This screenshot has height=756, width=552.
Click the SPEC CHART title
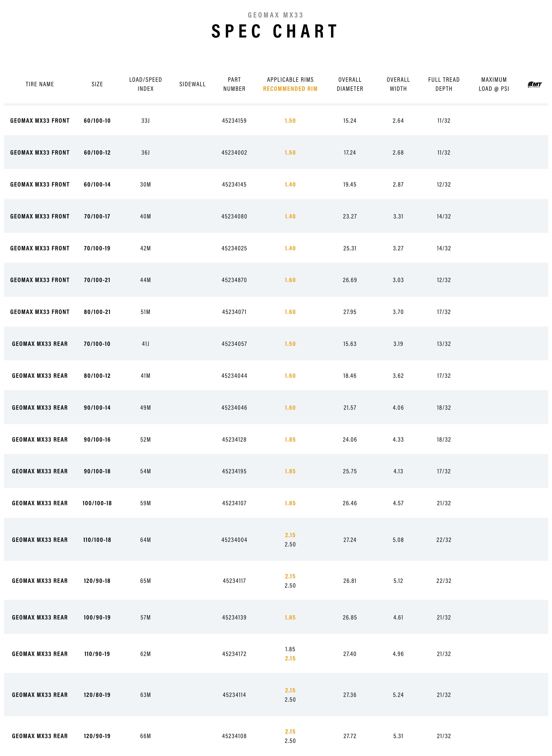275,32
